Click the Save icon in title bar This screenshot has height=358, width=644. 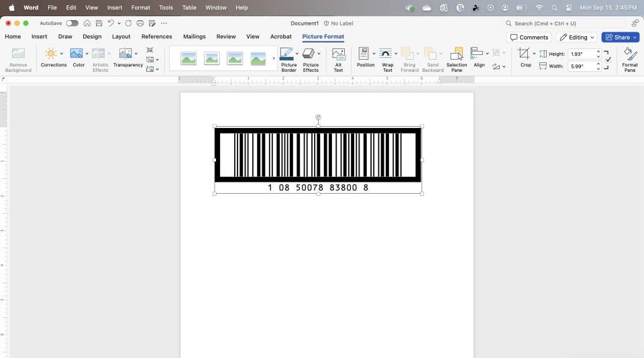pyautogui.click(x=99, y=23)
